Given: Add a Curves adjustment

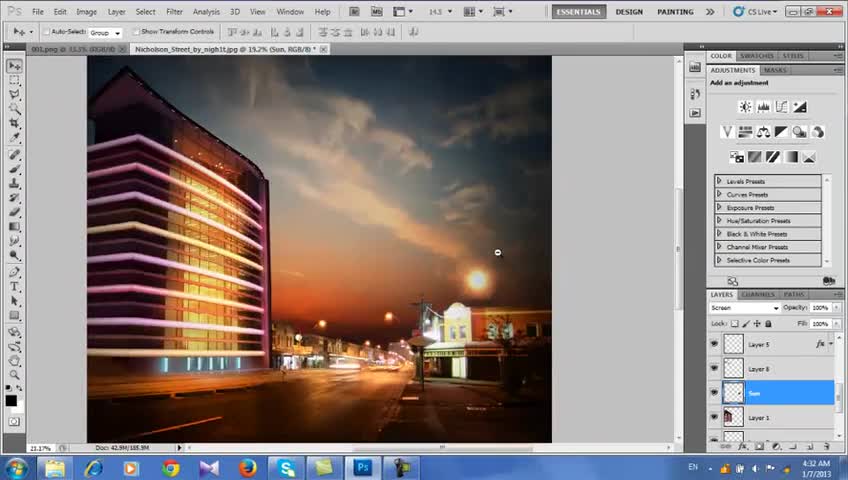Looking at the screenshot, I should tap(782, 107).
